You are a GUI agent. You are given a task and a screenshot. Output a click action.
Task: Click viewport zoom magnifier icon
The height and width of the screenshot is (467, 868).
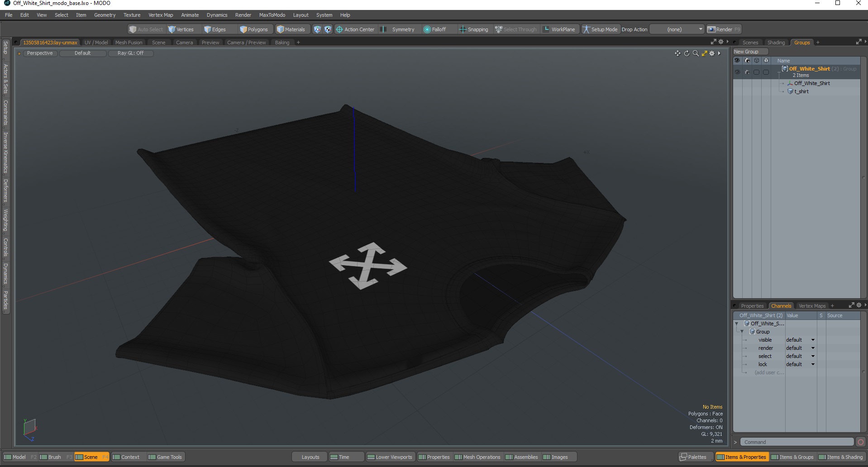(696, 53)
